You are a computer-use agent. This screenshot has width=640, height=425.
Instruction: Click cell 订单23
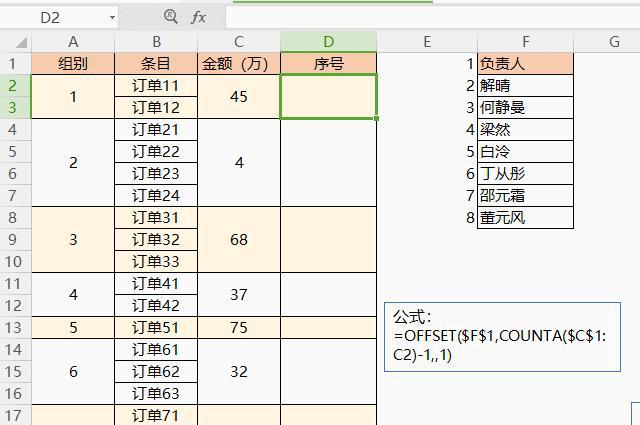[156, 174]
